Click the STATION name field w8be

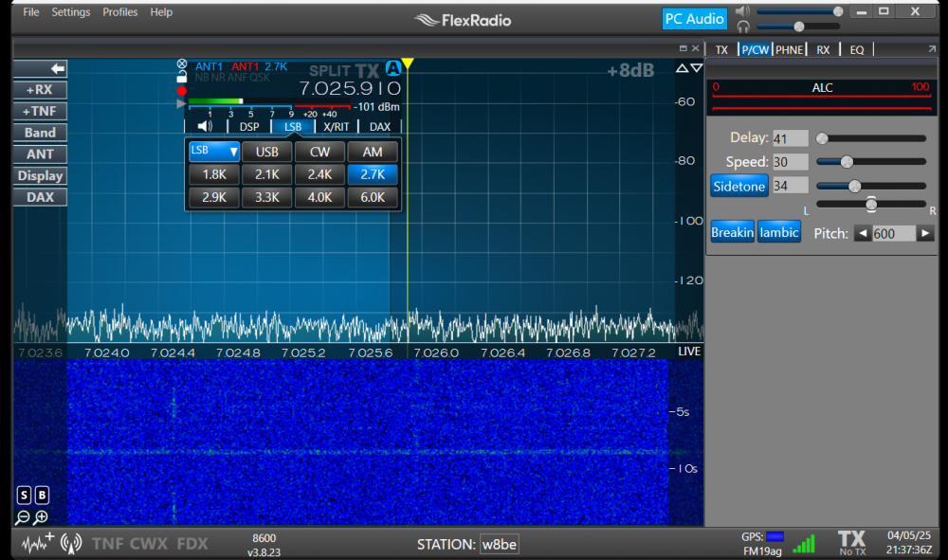[x=500, y=544]
